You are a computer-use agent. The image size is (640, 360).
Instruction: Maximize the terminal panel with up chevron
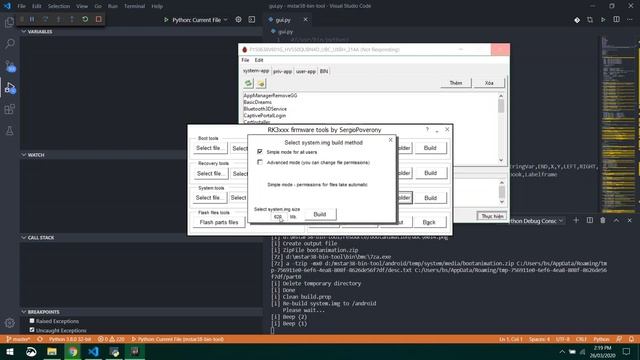click(616, 220)
